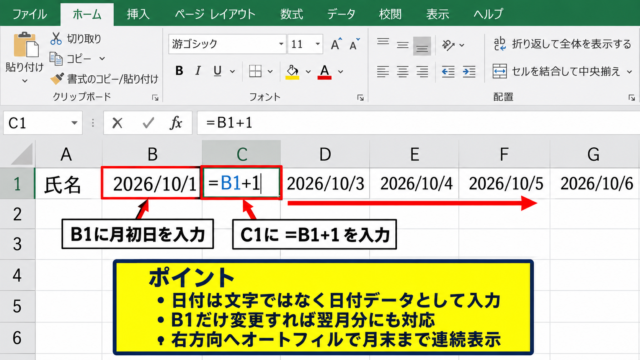The image size is (640, 360).
Task: Center text horizontally
Action: tap(402, 71)
